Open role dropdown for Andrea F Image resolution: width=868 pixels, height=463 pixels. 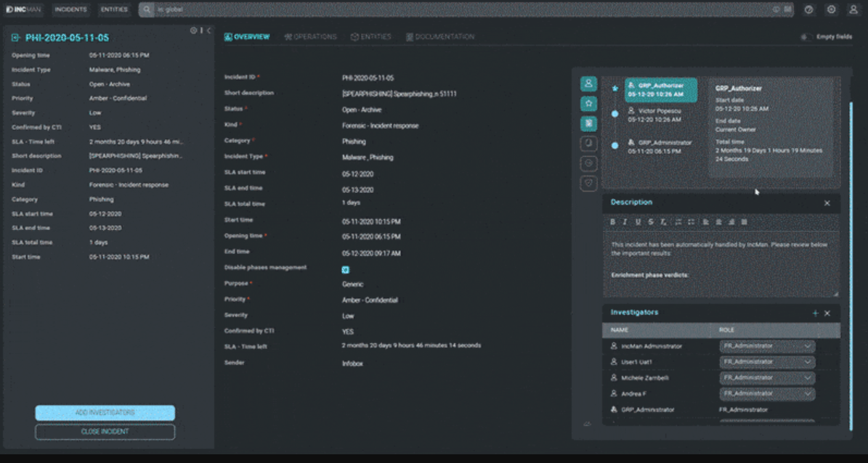point(767,394)
